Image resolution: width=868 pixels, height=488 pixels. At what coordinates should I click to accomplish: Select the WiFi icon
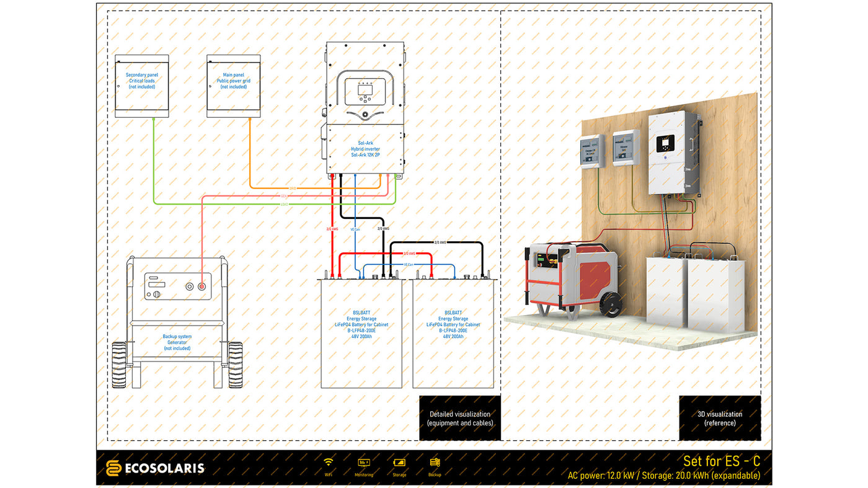(x=327, y=461)
